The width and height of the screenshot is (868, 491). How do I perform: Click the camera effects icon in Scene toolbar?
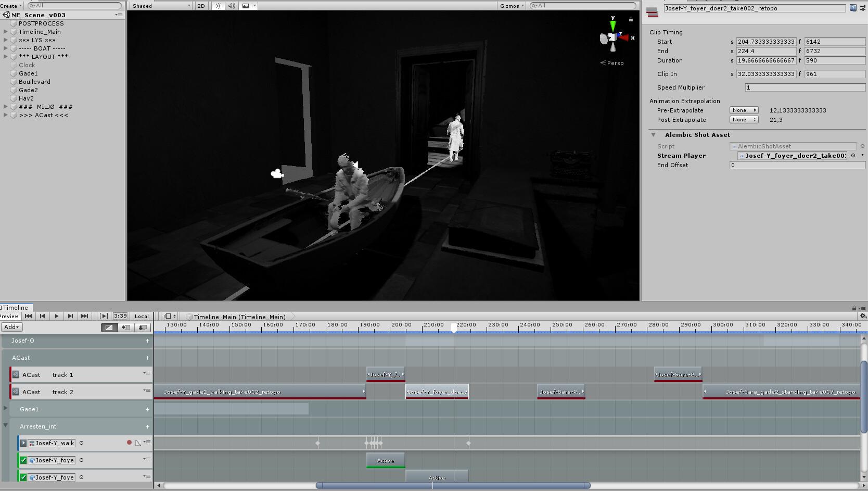(245, 6)
